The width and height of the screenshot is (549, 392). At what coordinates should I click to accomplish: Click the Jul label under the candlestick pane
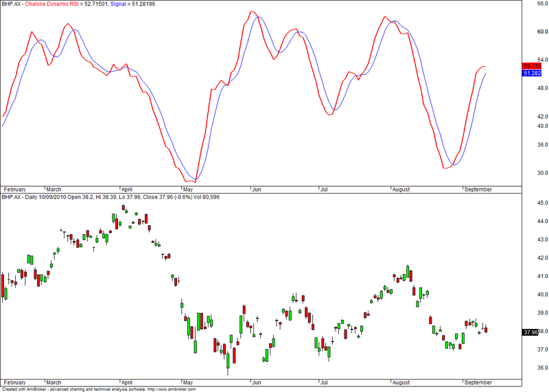pos(324,382)
